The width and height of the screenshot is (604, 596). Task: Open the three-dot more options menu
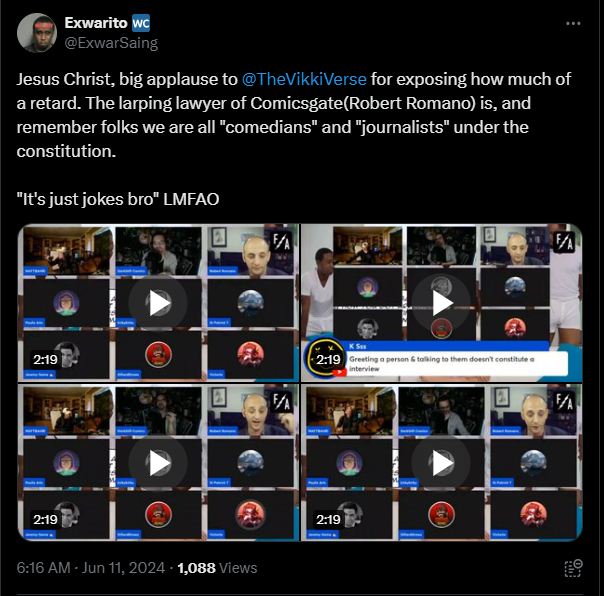pos(573,24)
